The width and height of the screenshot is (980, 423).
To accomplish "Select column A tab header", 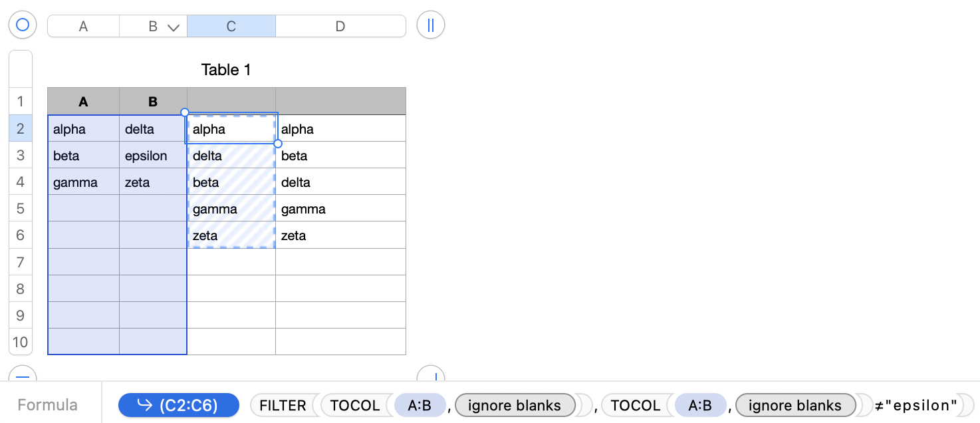I will [x=83, y=26].
